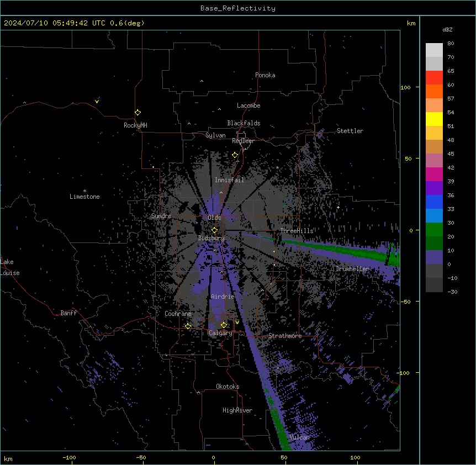
Task: Click the -100 tick on horizontal axis
Action: [69, 457]
